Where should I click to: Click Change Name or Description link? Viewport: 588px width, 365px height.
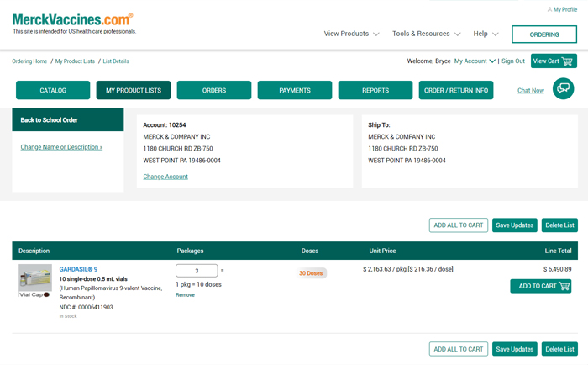pos(61,147)
